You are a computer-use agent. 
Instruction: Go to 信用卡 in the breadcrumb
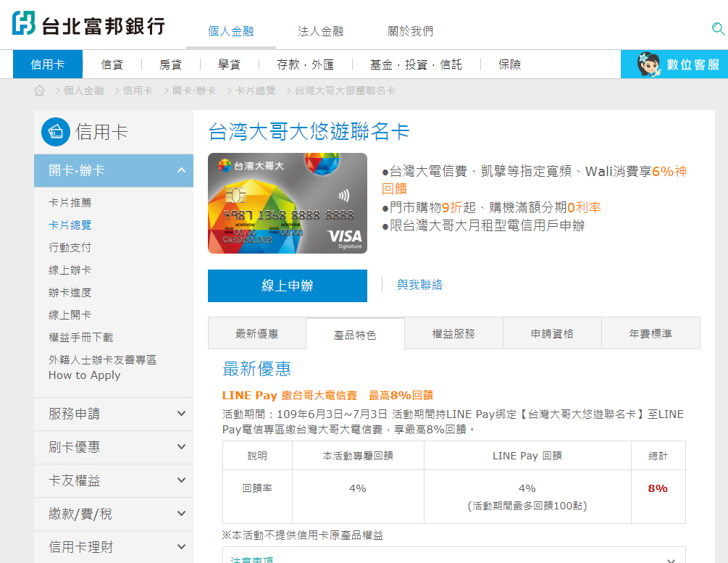point(138,91)
